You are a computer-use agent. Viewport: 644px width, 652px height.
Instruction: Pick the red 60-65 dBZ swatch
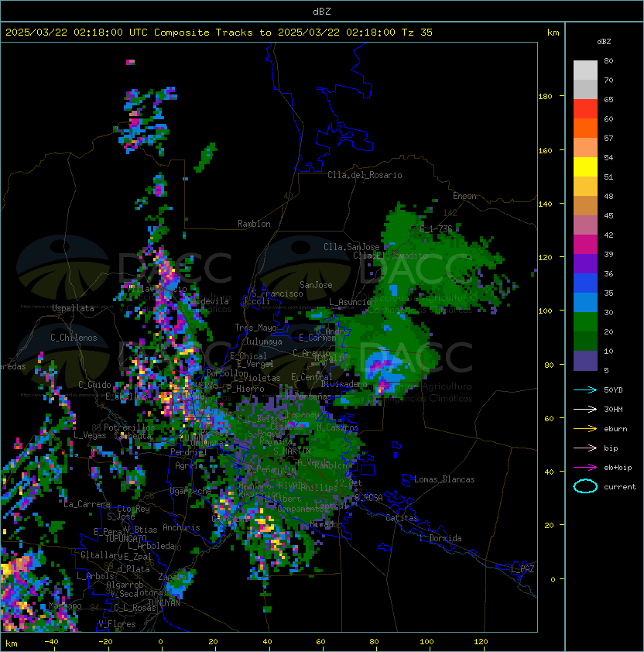(x=585, y=108)
